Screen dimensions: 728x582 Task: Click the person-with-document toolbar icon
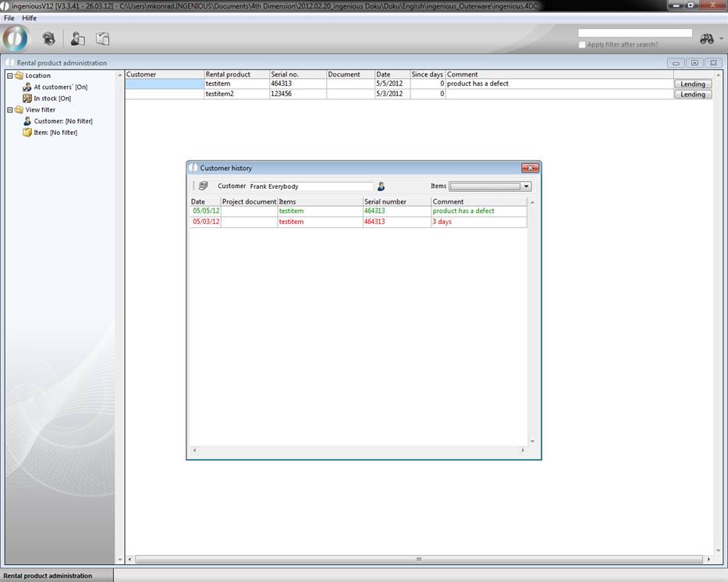[77, 38]
